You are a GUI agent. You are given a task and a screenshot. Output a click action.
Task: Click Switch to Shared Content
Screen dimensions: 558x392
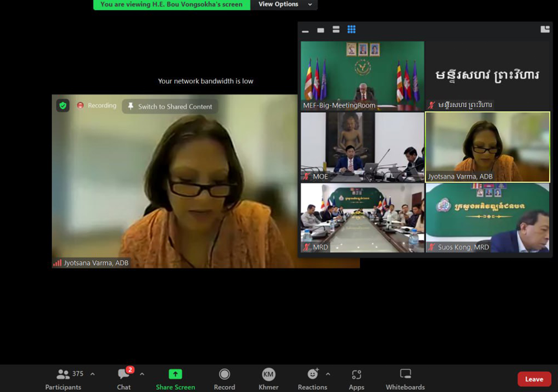[x=170, y=107]
